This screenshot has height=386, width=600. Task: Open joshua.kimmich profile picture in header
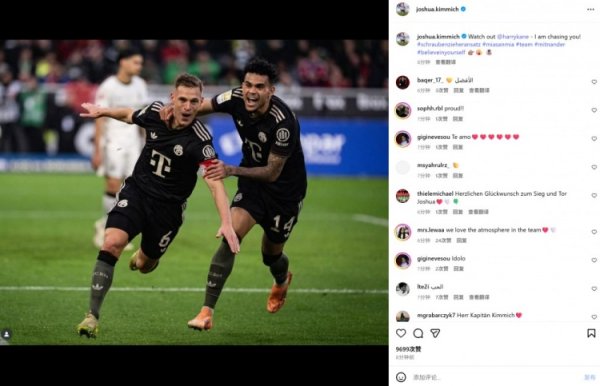coord(403,9)
